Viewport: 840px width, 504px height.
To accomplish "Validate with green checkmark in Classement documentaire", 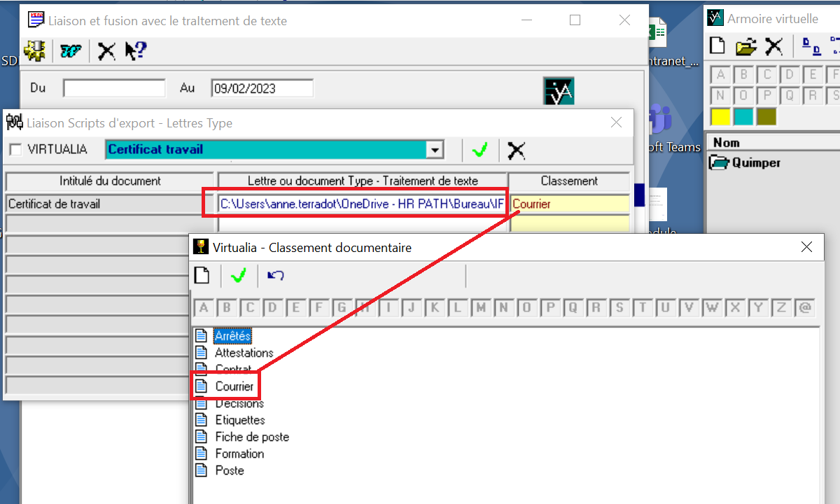I will click(239, 276).
